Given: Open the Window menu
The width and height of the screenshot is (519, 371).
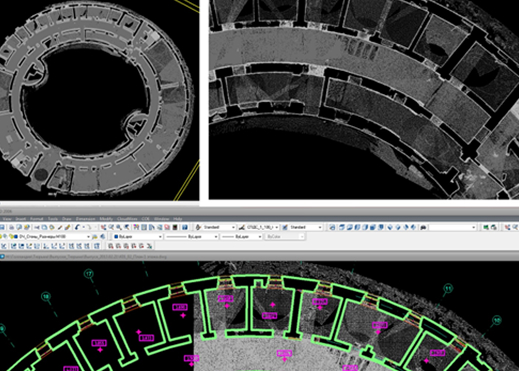Looking at the screenshot, I should (161, 219).
